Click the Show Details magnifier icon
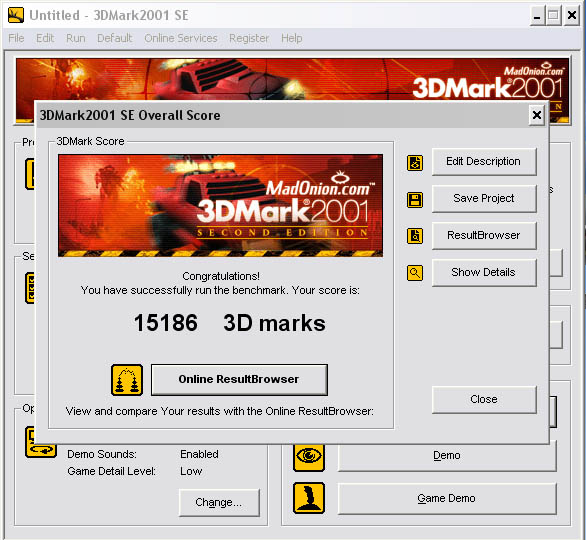586x540 pixels. pyautogui.click(x=415, y=273)
